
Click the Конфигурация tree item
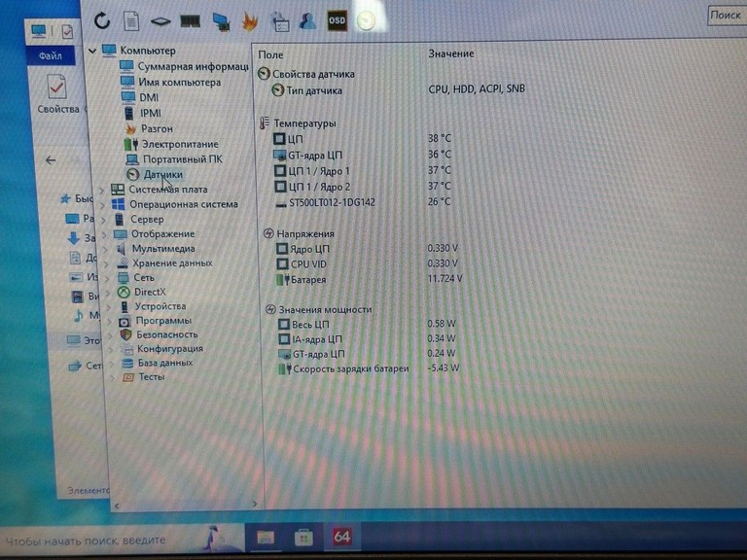pyautogui.click(x=162, y=349)
